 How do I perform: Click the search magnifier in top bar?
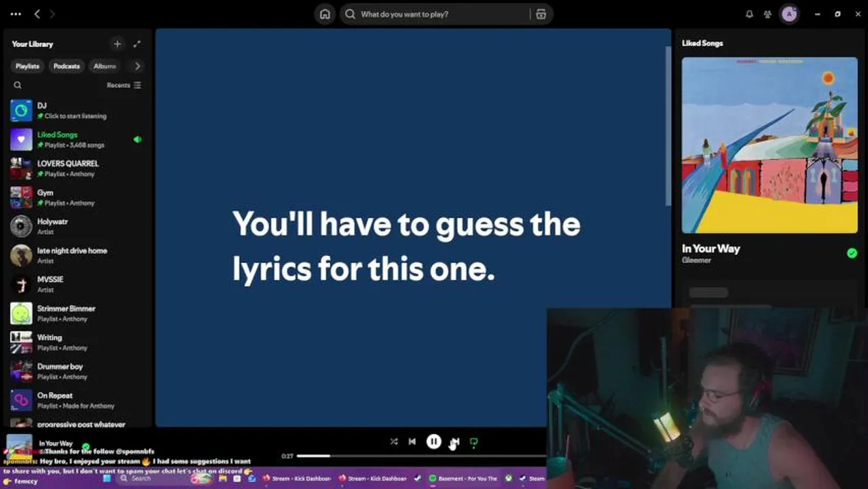click(350, 14)
